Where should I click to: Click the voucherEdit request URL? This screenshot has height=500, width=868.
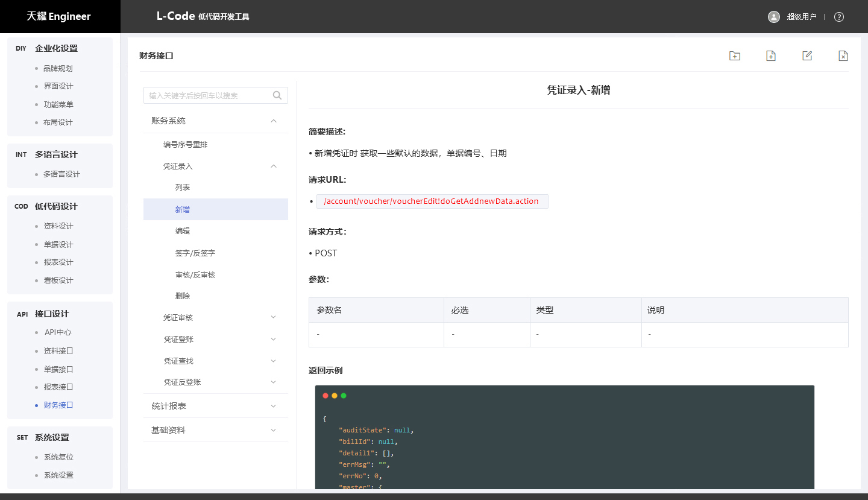click(431, 201)
